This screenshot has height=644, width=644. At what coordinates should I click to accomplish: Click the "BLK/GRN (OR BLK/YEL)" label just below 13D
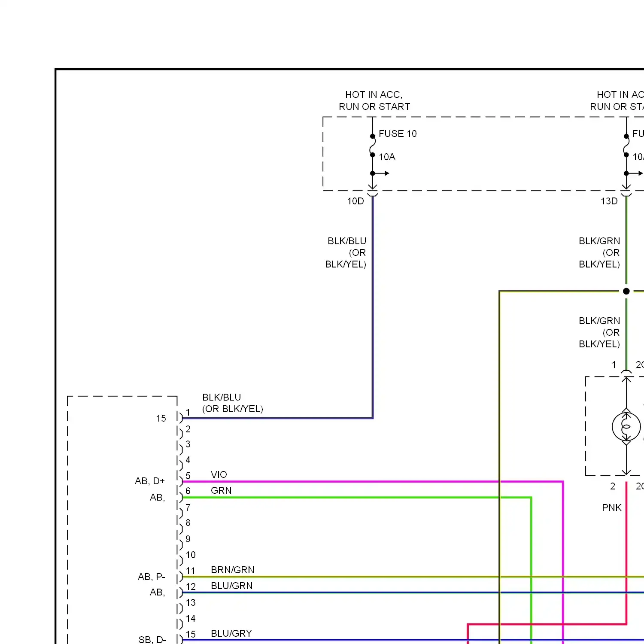point(599,252)
